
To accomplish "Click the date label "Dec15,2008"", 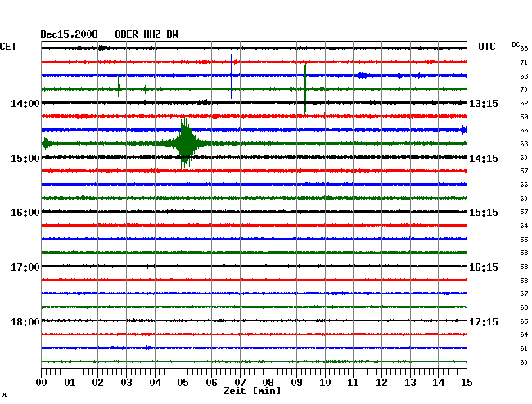I will click(70, 34).
